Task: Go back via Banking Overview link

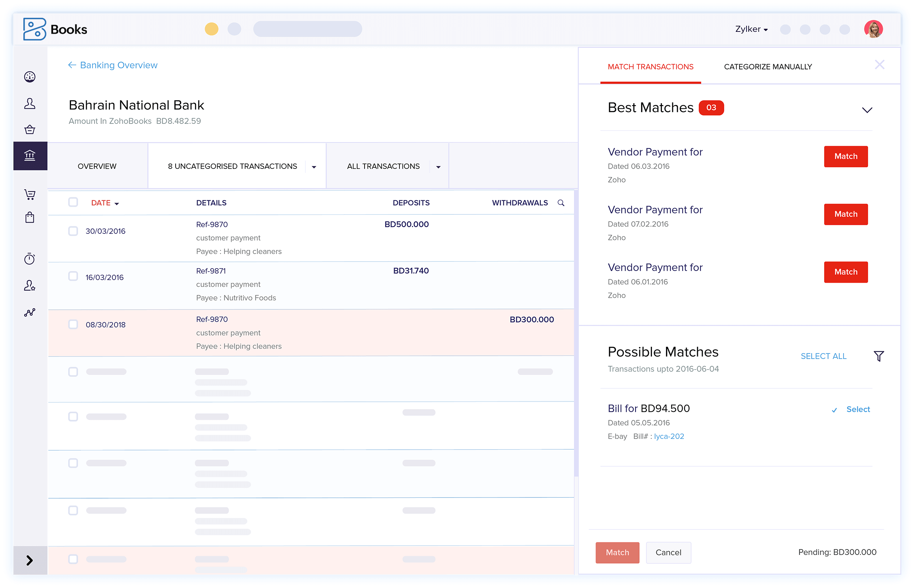Action: 113,65
